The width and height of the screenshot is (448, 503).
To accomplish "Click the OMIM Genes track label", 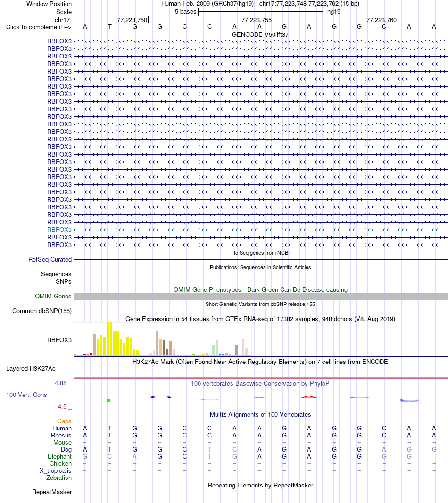I will click(x=53, y=296).
